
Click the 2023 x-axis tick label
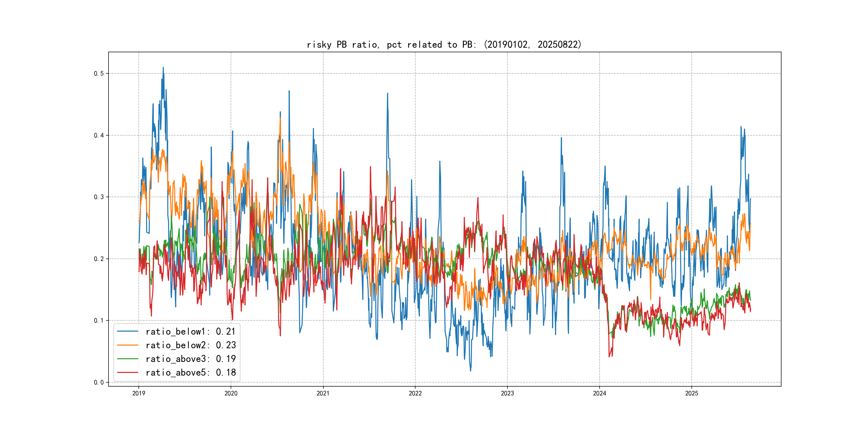(x=507, y=393)
